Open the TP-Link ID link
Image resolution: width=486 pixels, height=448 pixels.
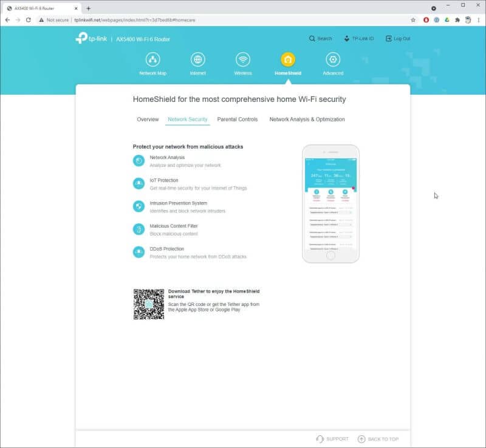(x=358, y=38)
